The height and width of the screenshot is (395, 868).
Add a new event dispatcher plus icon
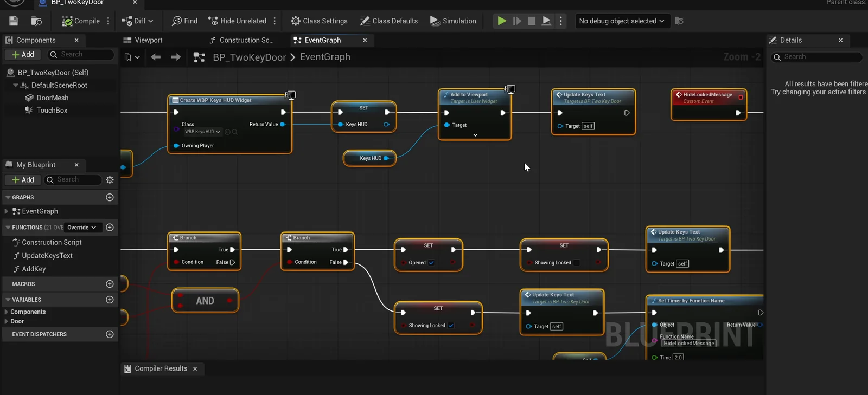point(110,334)
